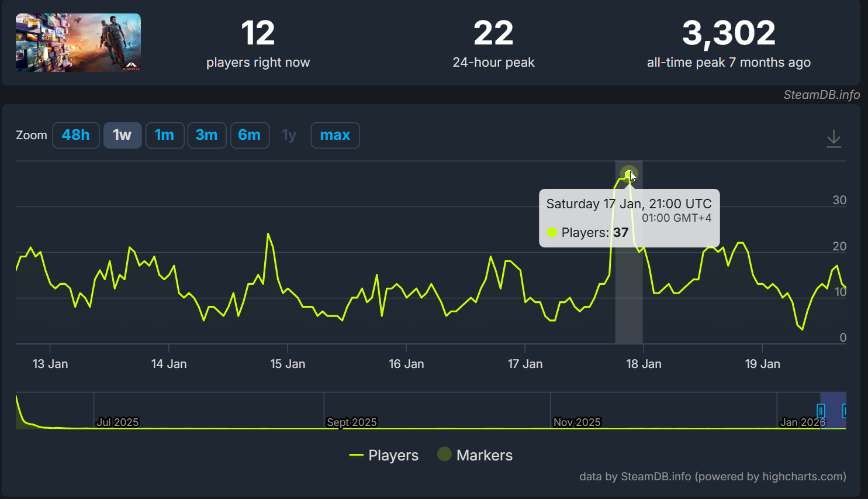Image resolution: width=868 pixels, height=499 pixels.
Task: Grab the left navigator range handle
Action: [x=821, y=411]
